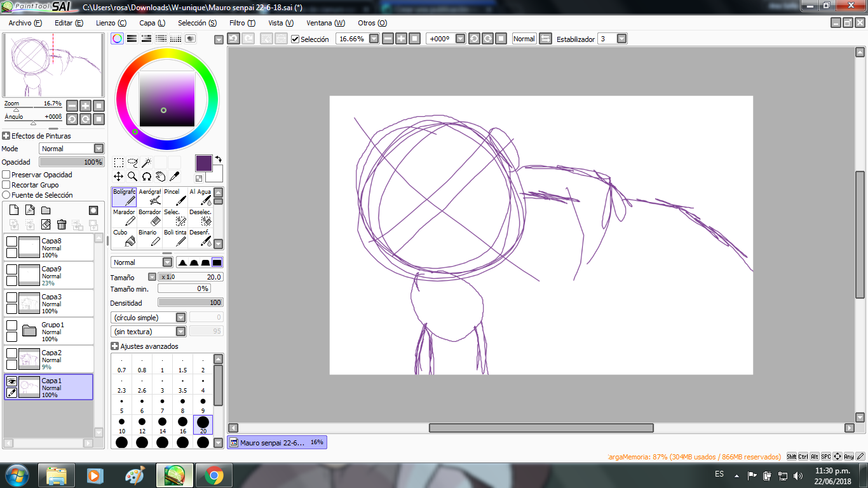The height and width of the screenshot is (488, 868).
Task: Open the Estabilizador value dropdown
Action: (x=621, y=39)
